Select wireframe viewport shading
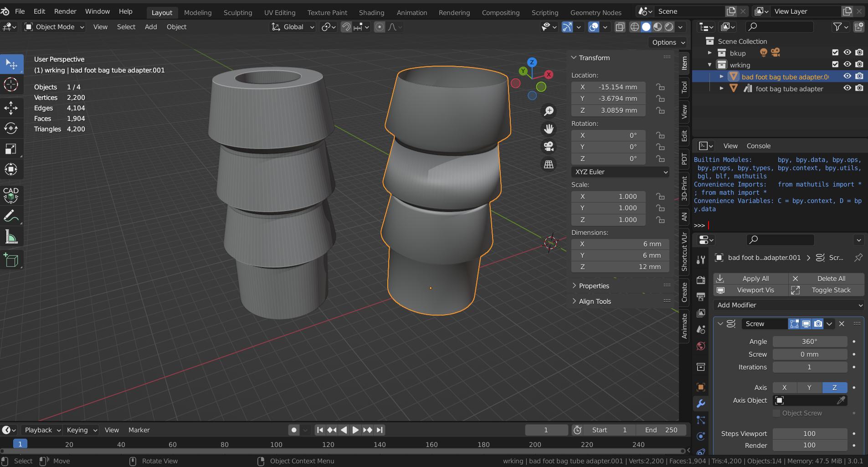The height and width of the screenshot is (467, 868). [634, 27]
